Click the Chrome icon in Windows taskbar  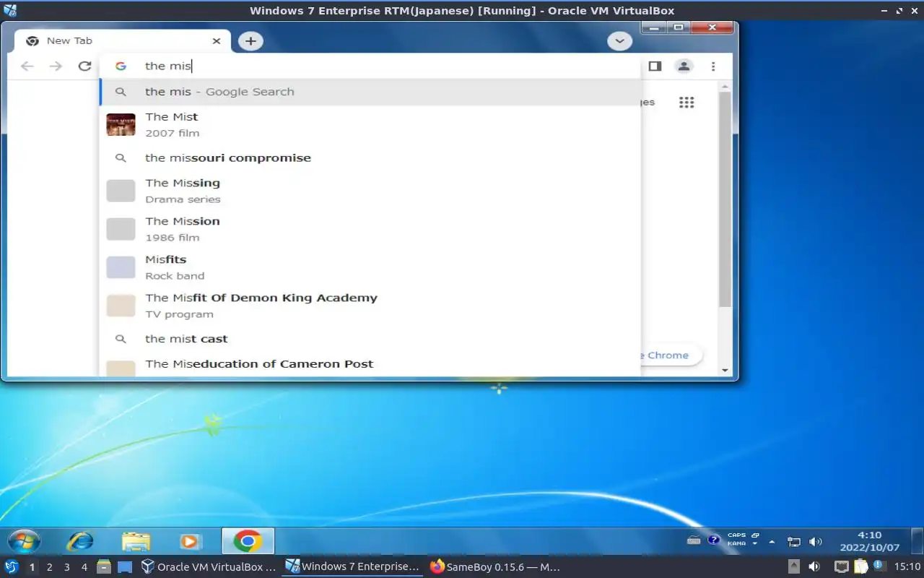click(248, 541)
